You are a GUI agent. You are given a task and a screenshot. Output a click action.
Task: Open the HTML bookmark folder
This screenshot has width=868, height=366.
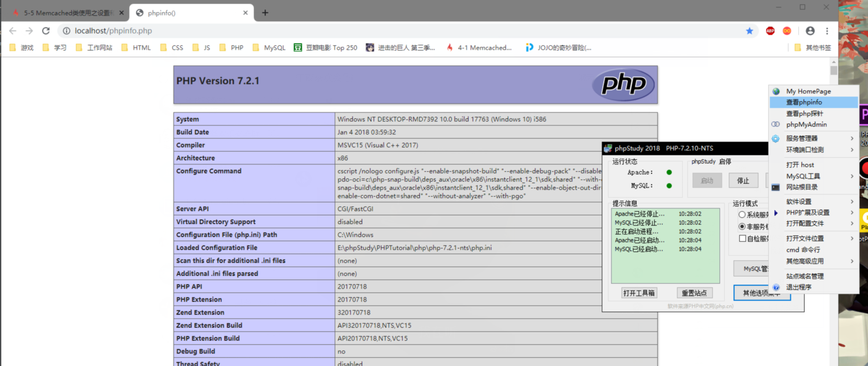point(136,48)
